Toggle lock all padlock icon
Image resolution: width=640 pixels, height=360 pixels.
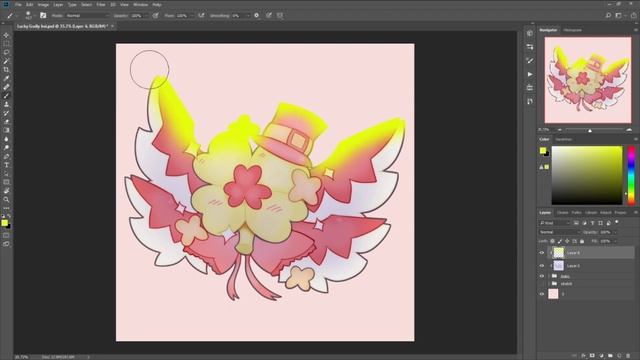click(582, 241)
